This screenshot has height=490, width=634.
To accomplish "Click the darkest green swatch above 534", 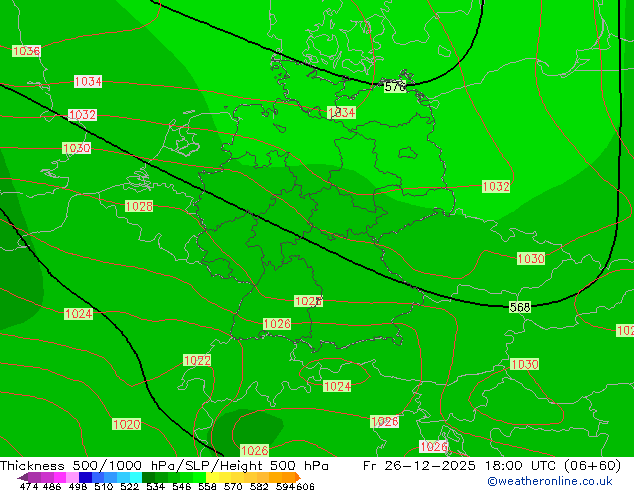I will pos(148,477).
